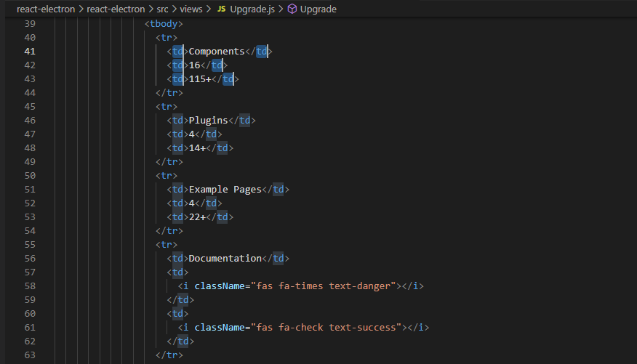This screenshot has height=364, width=637.
Task: Select views breadcrumb segment
Action: pyautogui.click(x=191, y=9)
